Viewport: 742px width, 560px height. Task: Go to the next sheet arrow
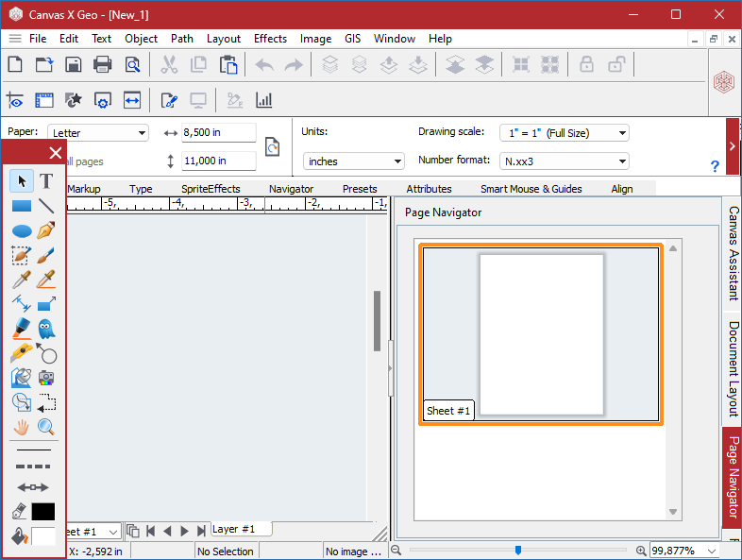[184, 531]
